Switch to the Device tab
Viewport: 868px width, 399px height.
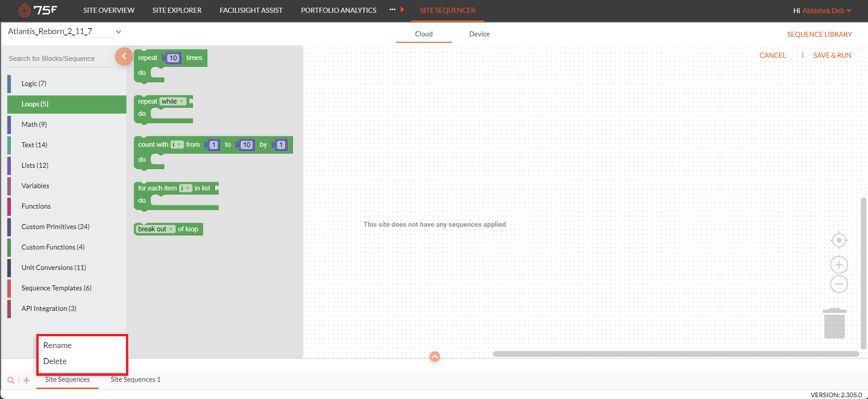(x=479, y=34)
